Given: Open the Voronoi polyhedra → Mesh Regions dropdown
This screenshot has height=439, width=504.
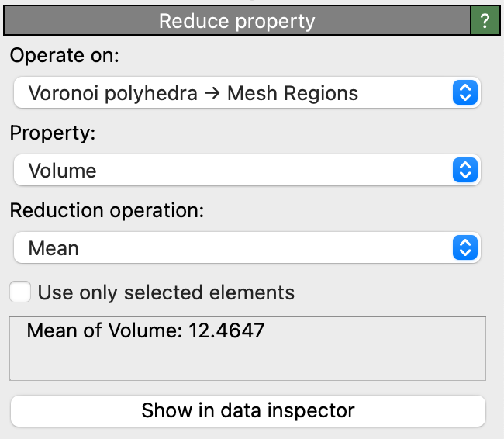Looking at the screenshot, I should pyautogui.click(x=233, y=94).
